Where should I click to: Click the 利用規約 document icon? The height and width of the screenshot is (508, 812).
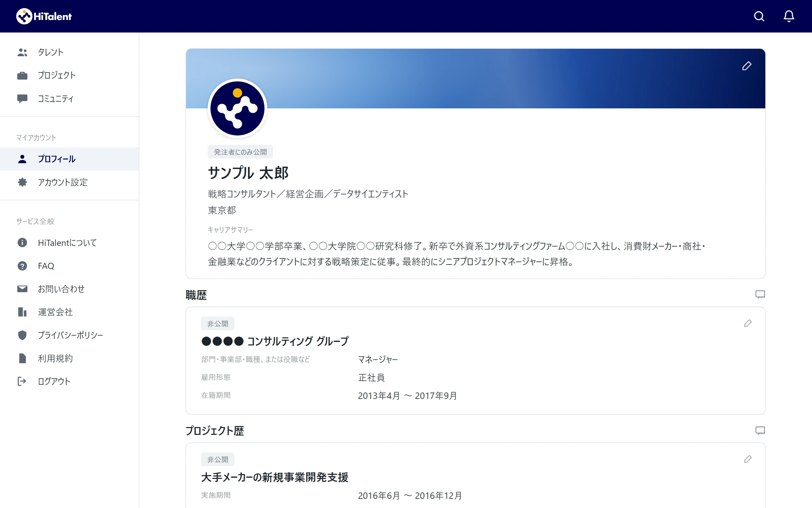[22, 358]
